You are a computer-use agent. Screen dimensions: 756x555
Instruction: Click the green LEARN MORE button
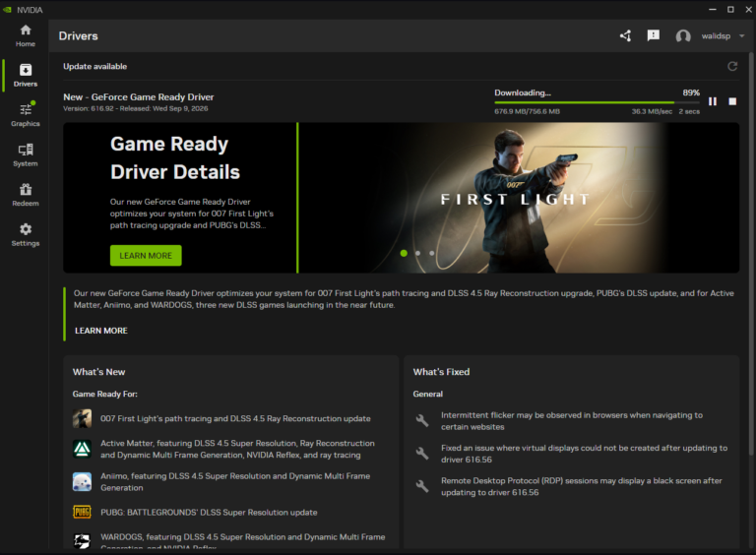point(146,255)
